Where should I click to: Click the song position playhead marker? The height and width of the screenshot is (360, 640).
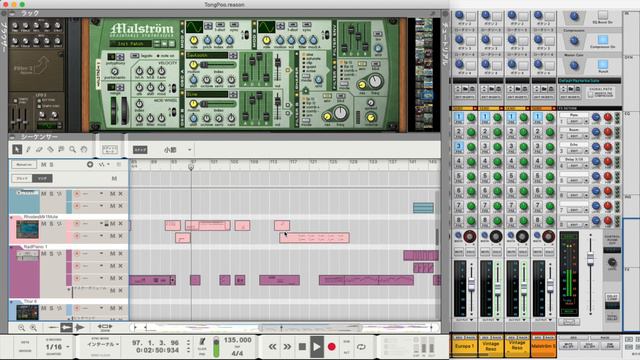pyautogui.click(x=191, y=167)
